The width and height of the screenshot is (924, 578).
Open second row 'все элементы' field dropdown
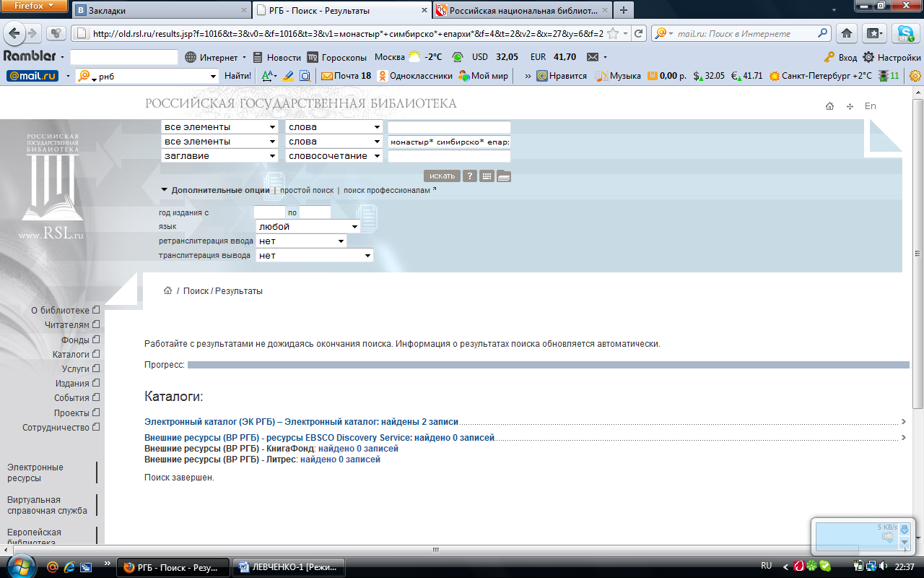pos(219,142)
